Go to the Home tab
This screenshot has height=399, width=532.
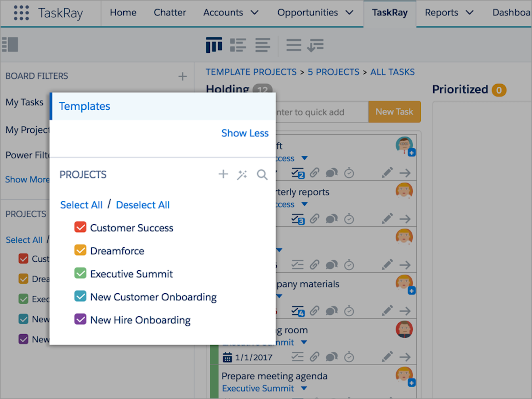pos(123,13)
